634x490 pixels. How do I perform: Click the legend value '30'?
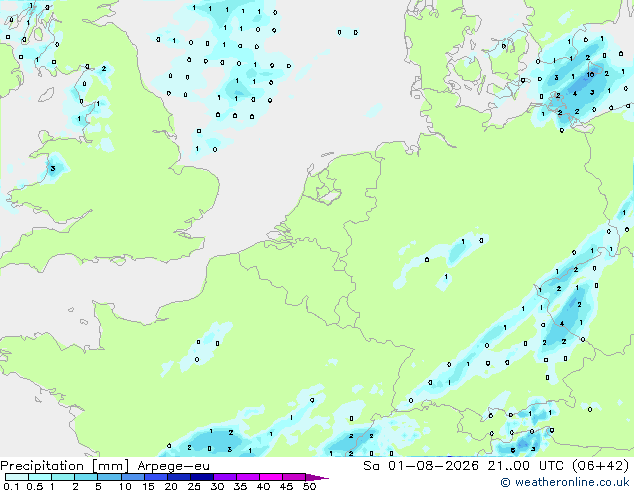(x=217, y=486)
